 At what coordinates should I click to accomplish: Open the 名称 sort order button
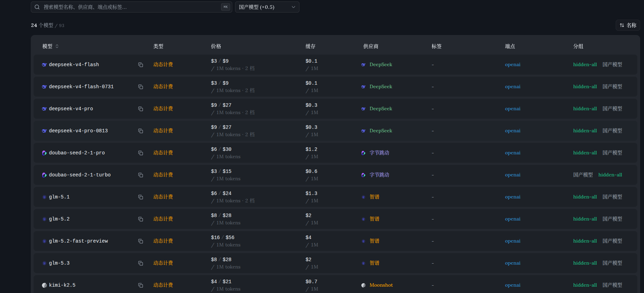628,25
